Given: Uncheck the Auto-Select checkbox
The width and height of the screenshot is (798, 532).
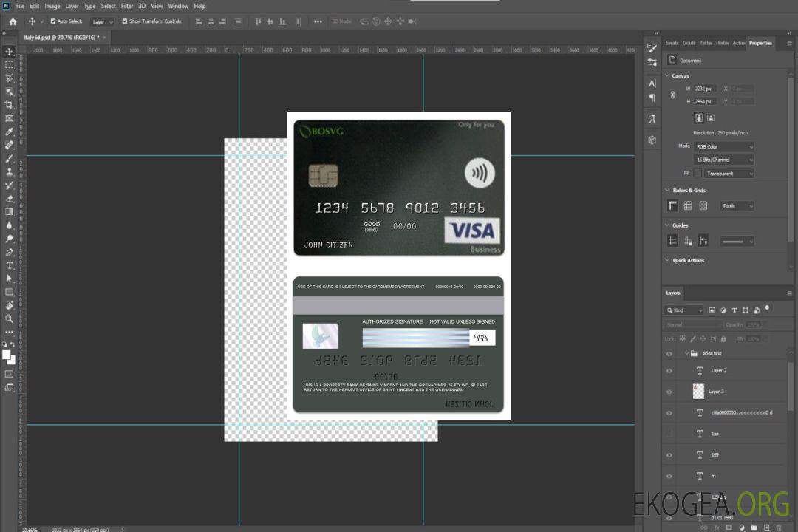Looking at the screenshot, I should pyautogui.click(x=53, y=21).
